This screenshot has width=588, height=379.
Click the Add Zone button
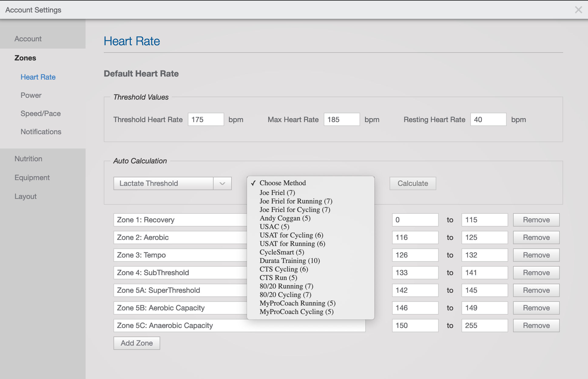(137, 343)
